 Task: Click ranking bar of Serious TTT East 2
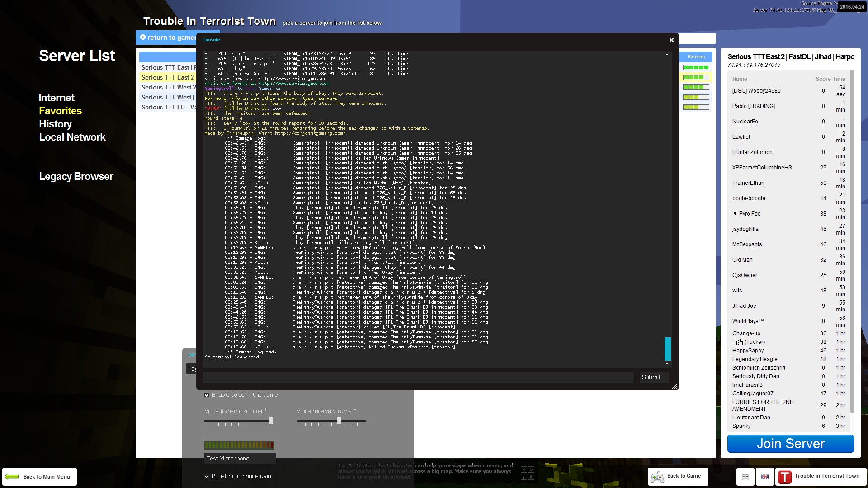pos(696,77)
